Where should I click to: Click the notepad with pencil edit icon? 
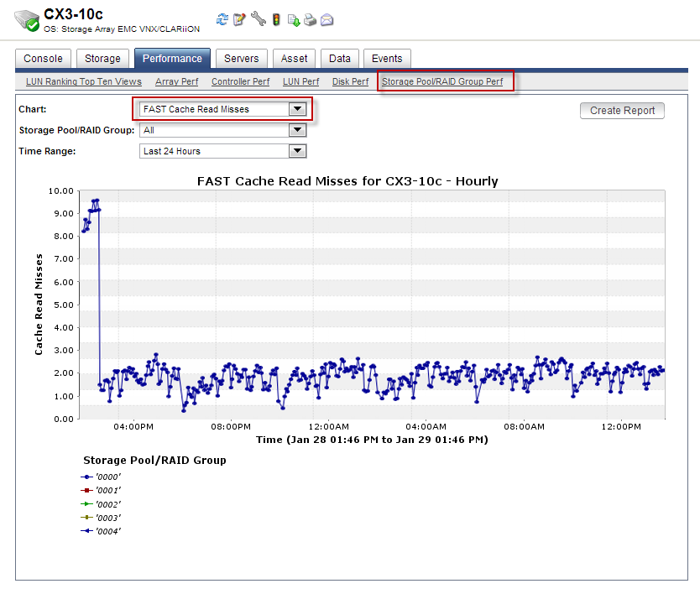[x=240, y=19]
